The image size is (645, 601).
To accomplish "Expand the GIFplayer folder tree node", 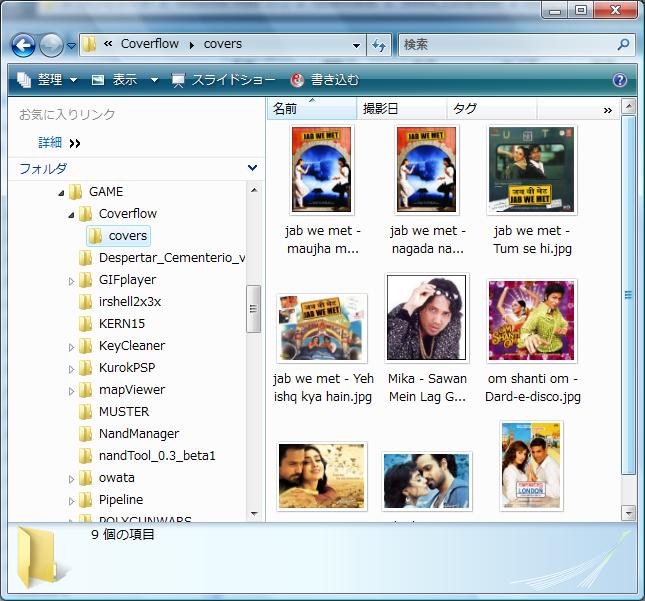I will [x=71, y=281].
